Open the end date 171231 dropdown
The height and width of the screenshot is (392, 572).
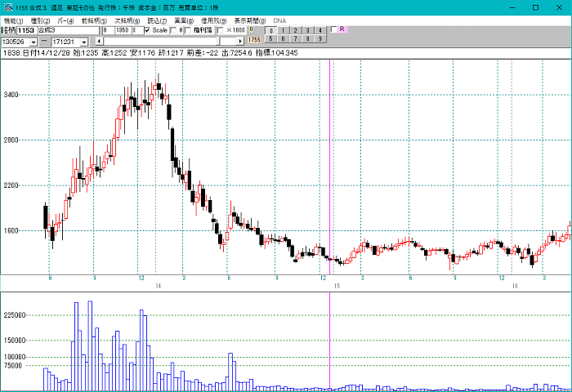[x=83, y=41]
